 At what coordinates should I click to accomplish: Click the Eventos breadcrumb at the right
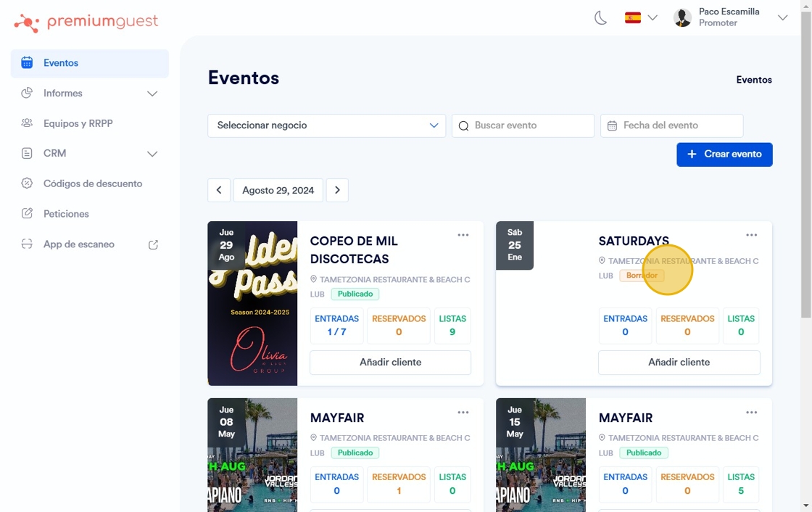[754, 80]
